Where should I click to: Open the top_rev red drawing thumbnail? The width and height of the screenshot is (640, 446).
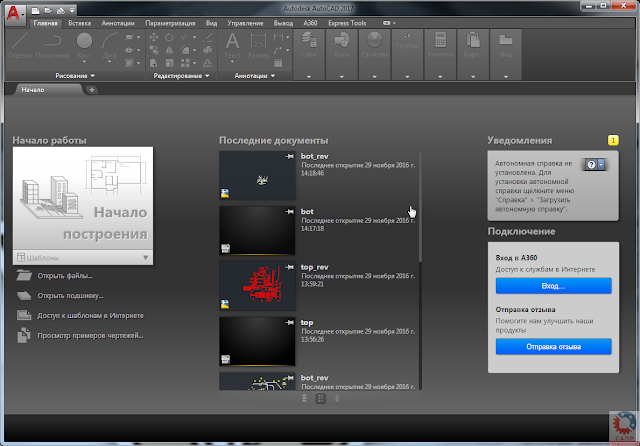coord(257,286)
